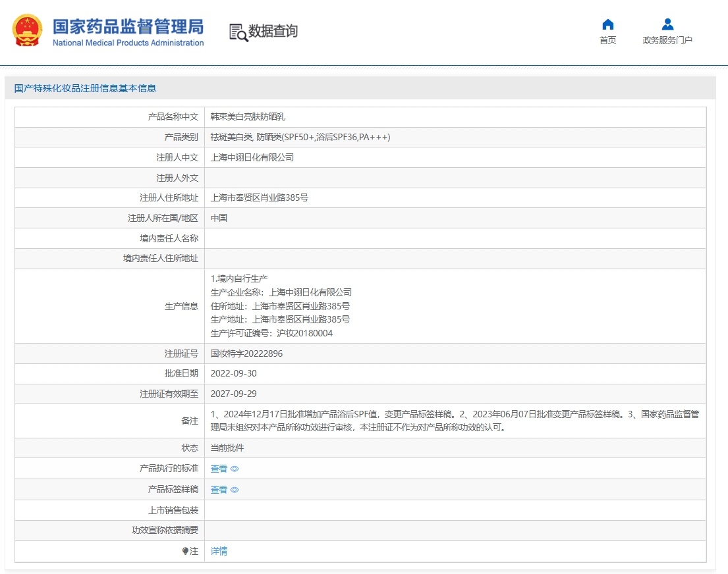Click the 境内责任人住所地址 field label
Screen dimensions: 728x574
(x=161, y=259)
